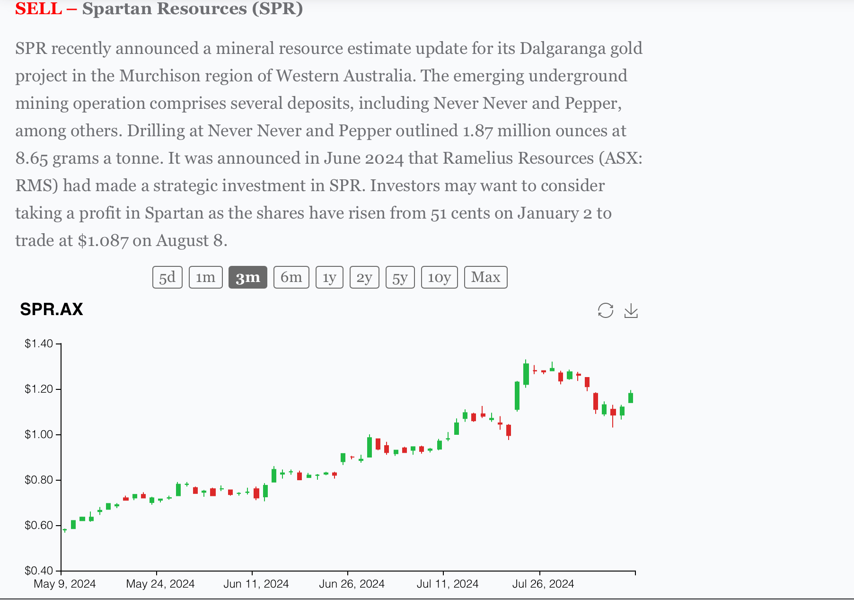
Task: Click the Jun 26, 2024 axis date
Action: point(352,584)
